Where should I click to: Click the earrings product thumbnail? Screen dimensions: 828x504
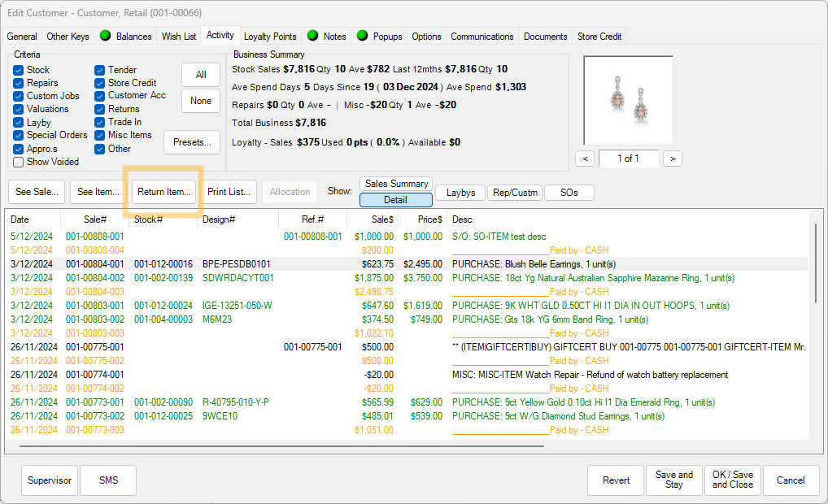tap(628, 99)
